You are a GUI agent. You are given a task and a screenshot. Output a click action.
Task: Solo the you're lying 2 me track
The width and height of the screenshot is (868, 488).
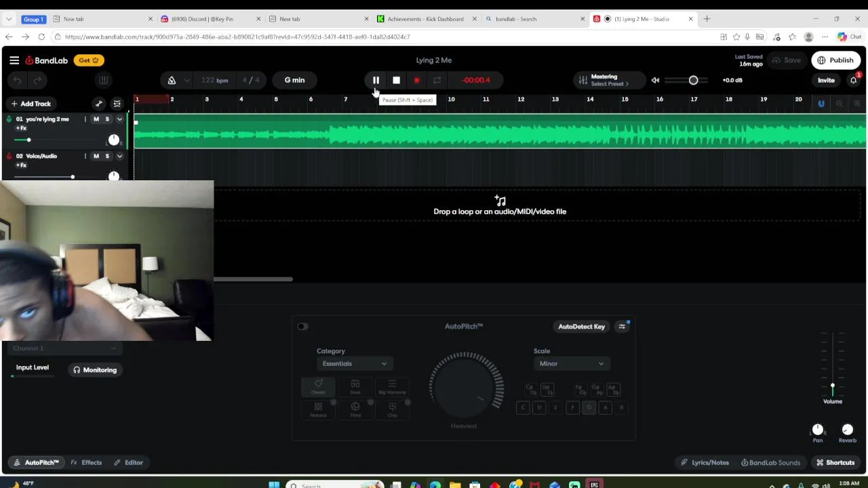pyautogui.click(x=106, y=119)
